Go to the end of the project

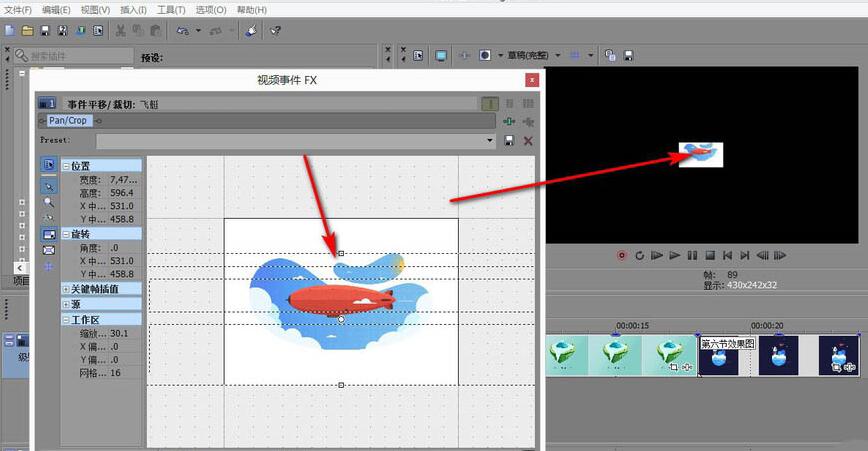(745, 256)
